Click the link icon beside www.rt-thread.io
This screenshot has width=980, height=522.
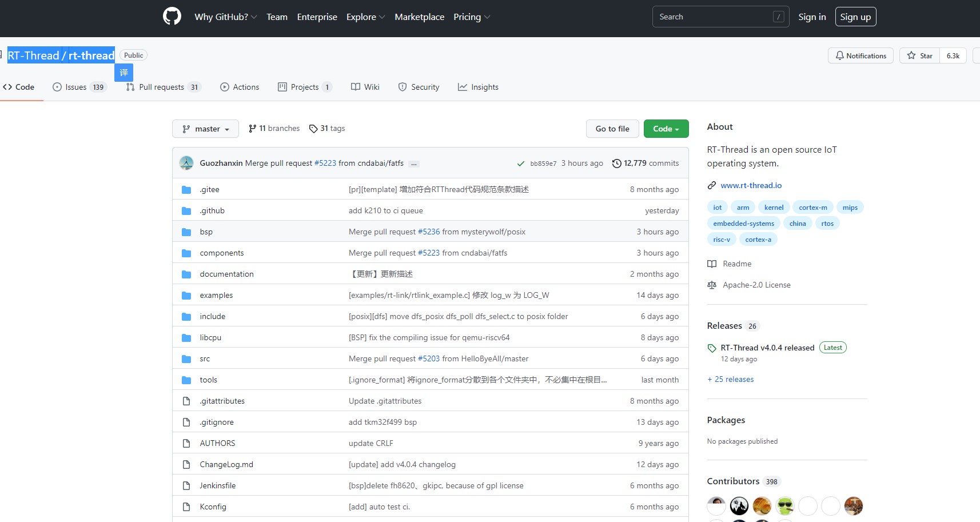coord(712,185)
